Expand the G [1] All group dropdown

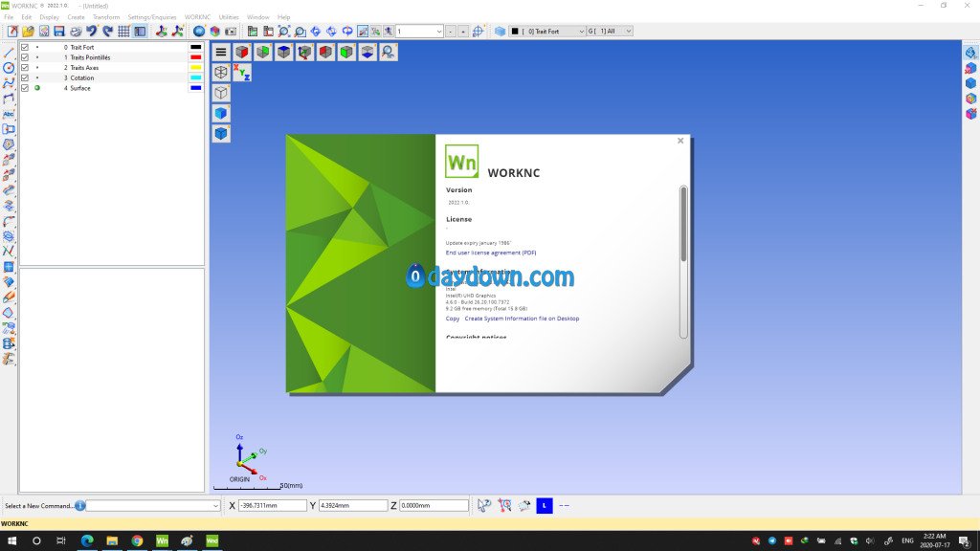(x=628, y=32)
